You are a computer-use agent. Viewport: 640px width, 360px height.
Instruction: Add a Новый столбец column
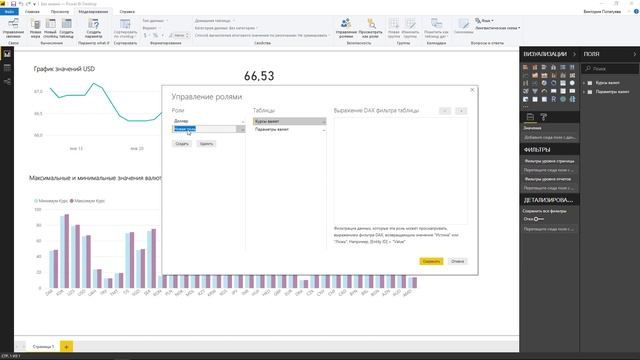[x=51, y=29]
